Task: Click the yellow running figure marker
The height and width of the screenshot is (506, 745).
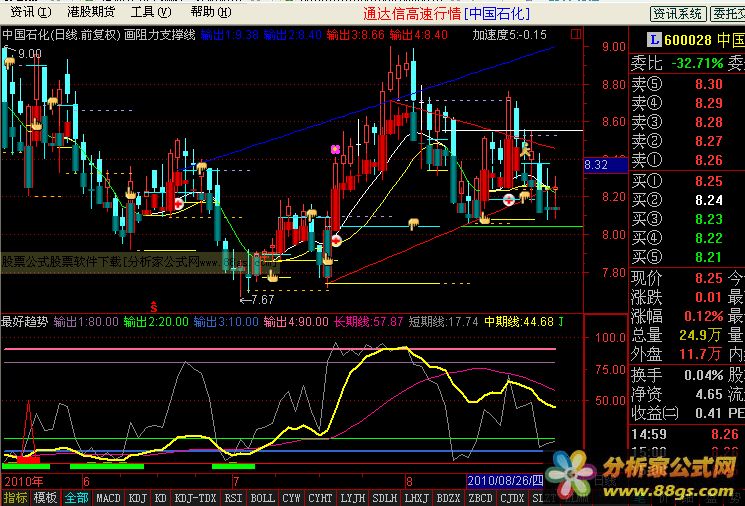Action: 525,150
